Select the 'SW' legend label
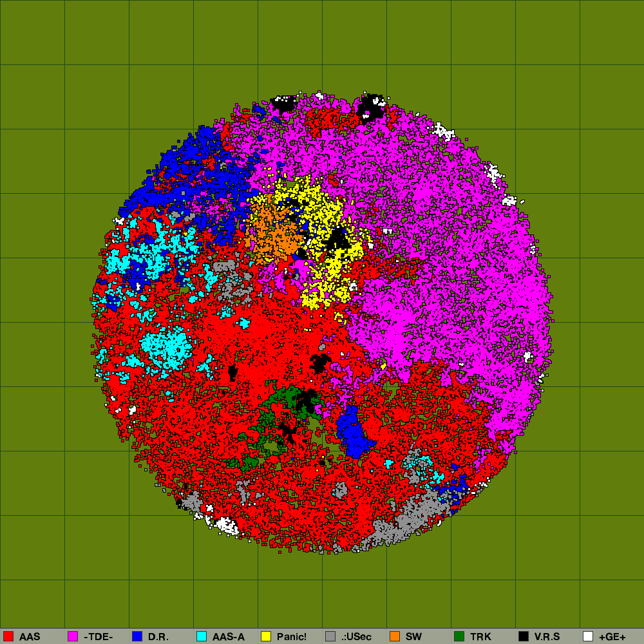 pyautogui.click(x=413, y=637)
